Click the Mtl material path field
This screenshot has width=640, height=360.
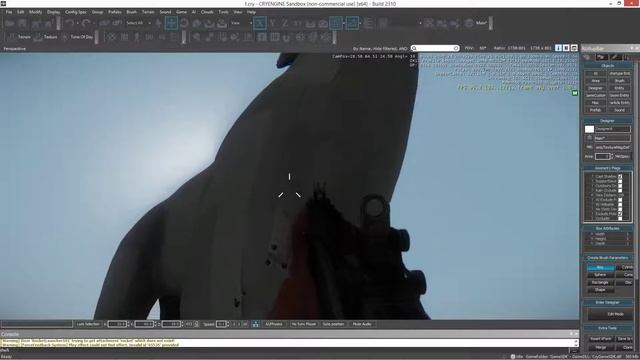point(612,147)
